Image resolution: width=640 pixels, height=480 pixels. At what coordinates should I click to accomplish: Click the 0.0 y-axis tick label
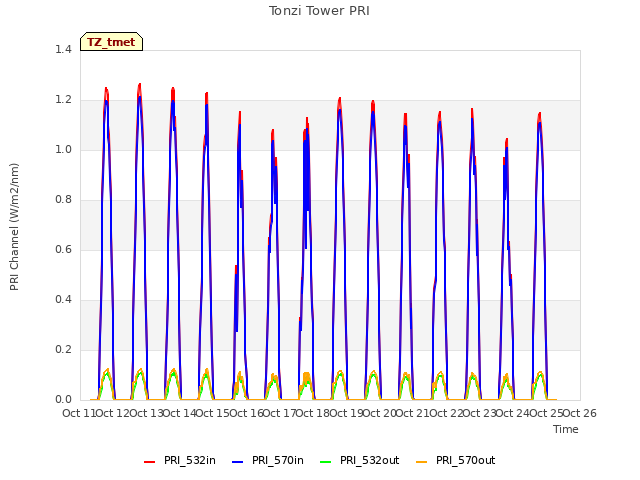(x=63, y=400)
